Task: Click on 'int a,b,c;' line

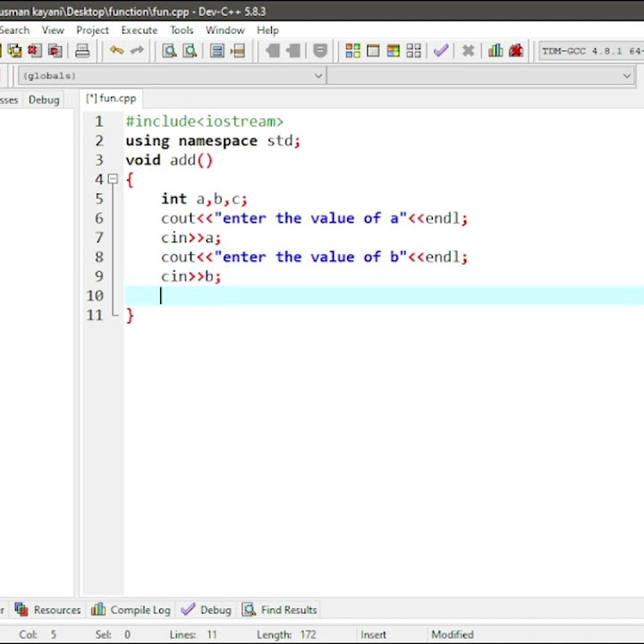Action: [204, 199]
